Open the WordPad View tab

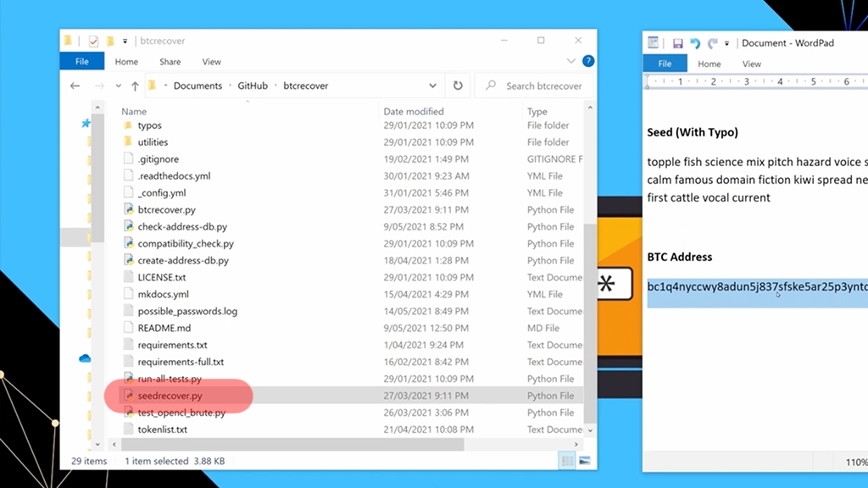pos(751,64)
